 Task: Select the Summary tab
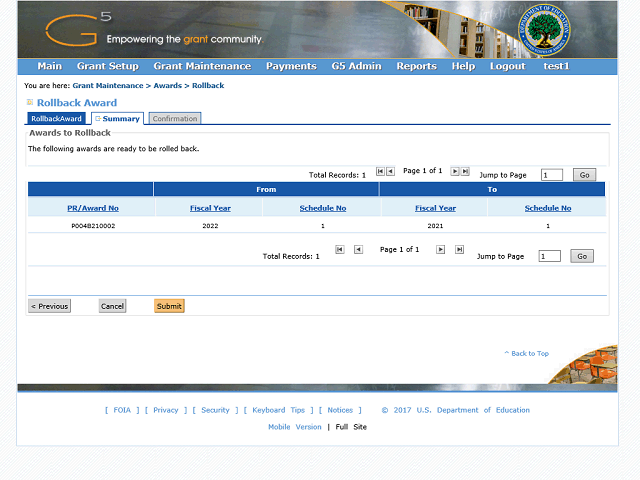[x=118, y=118]
